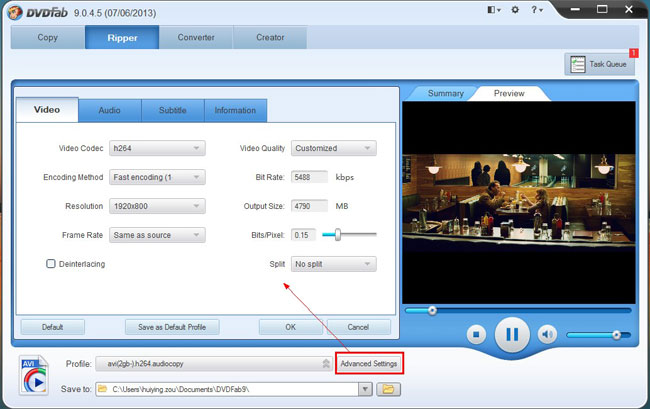The height and width of the screenshot is (409, 650).
Task: Expand the Video Codec h264 dropdown
Action: 157,148
